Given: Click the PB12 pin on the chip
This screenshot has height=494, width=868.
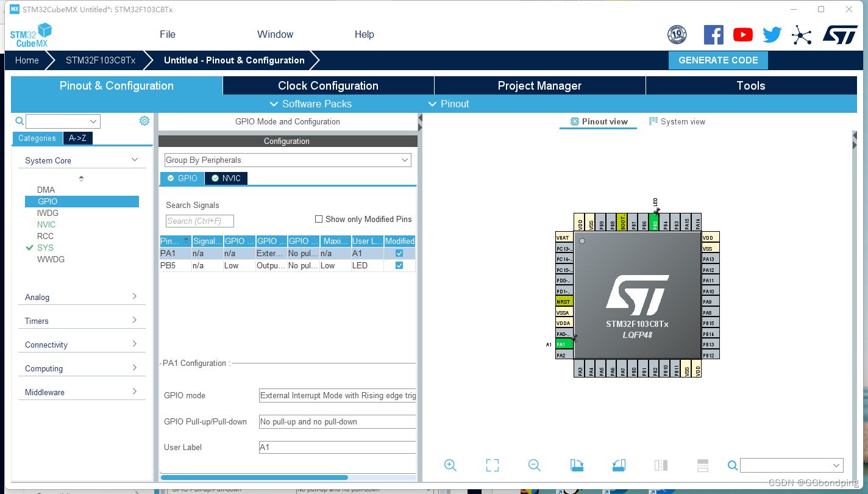Looking at the screenshot, I should coord(710,355).
